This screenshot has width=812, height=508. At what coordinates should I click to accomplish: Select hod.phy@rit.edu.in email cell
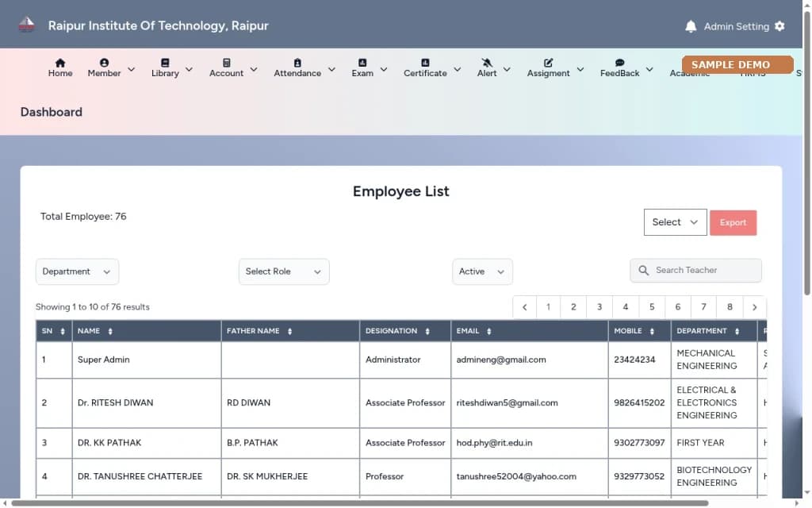click(x=529, y=443)
